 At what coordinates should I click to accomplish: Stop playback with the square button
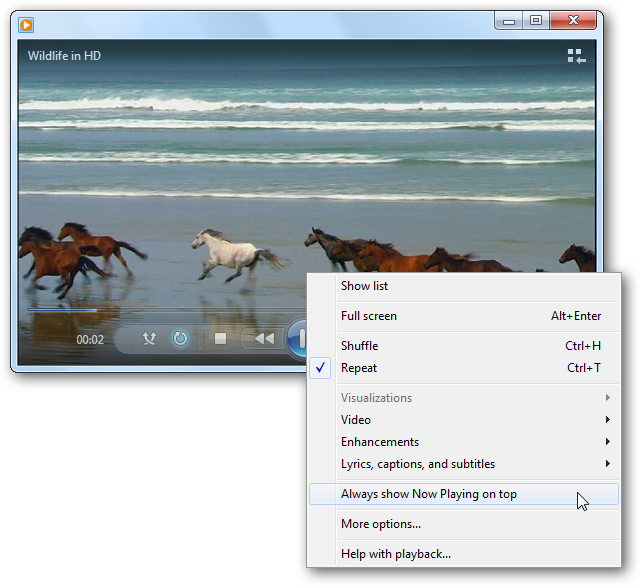coord(220,338)
